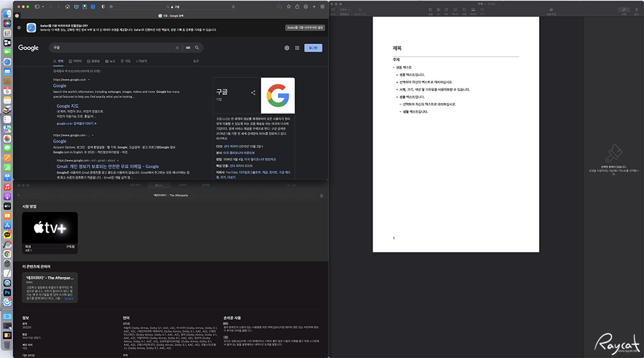Open the Pages zoom percentage dropdown
This screenshot has width=644, height=358.
(345, 10)
